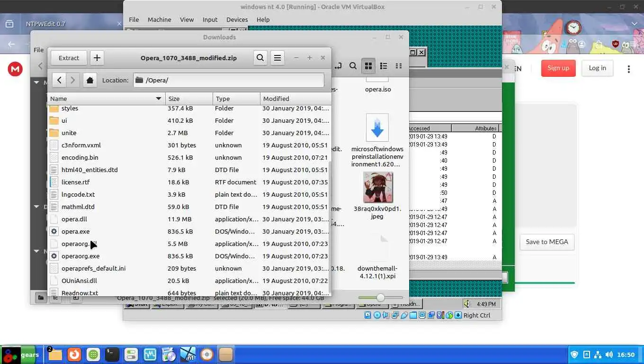Select opera.dll file

click(x=189, y=219)
